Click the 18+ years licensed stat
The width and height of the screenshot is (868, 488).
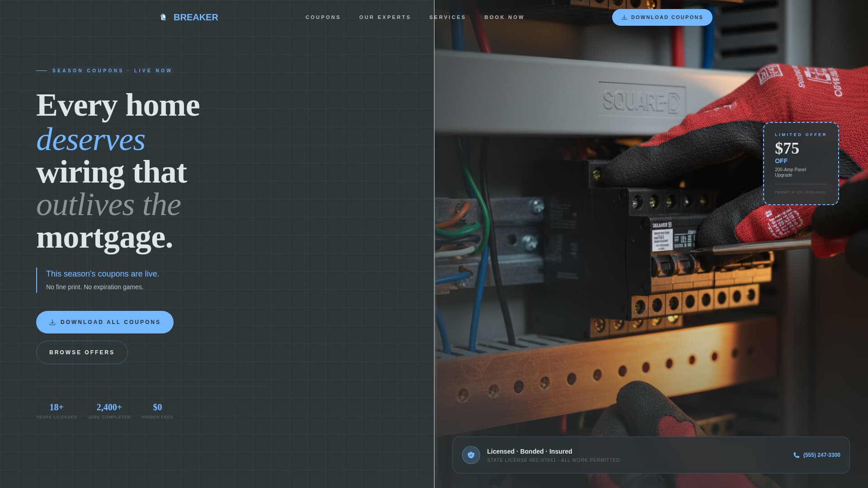(57, 411)
